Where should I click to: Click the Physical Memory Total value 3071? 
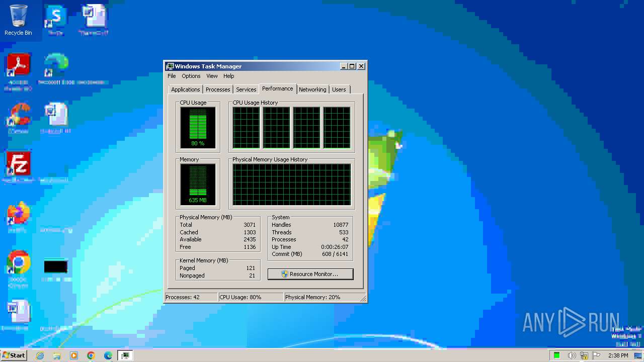pyautogui.click(x=250, y=225)
